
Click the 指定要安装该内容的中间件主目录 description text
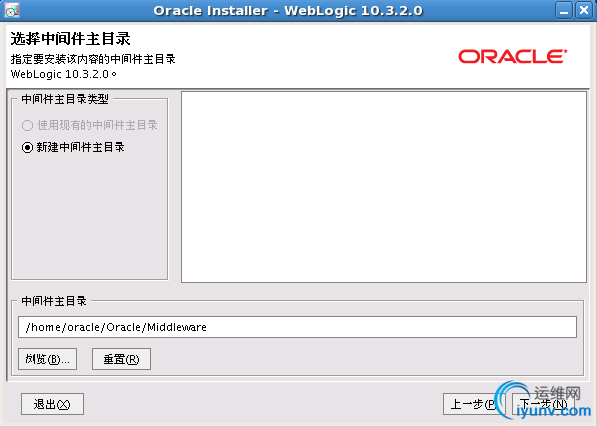click(93, 59)
